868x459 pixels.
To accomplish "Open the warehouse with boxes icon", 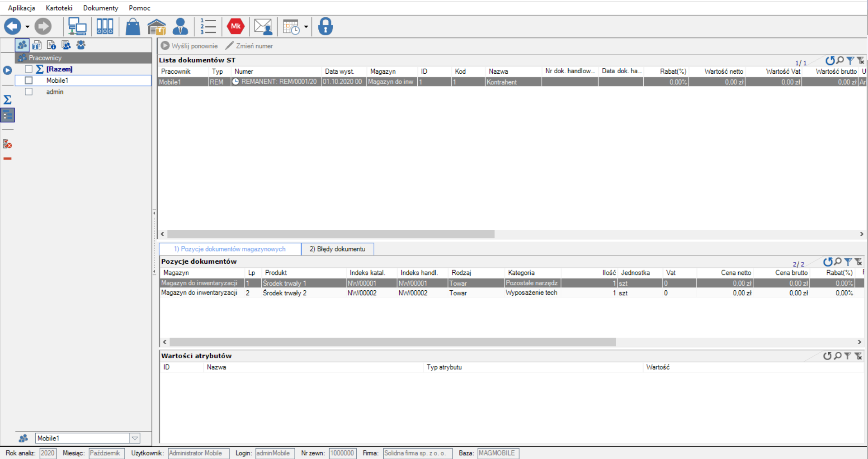I will (157, 27).
